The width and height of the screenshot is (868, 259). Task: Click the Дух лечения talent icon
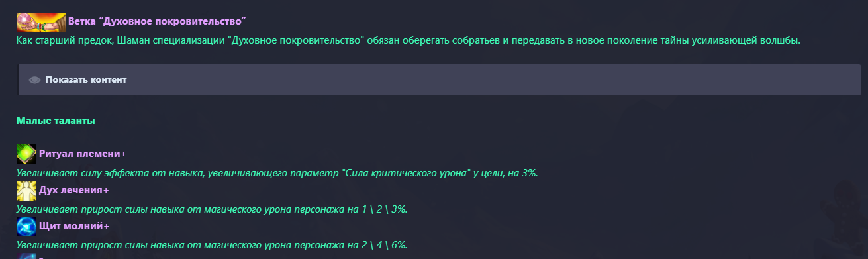(26, 190)
